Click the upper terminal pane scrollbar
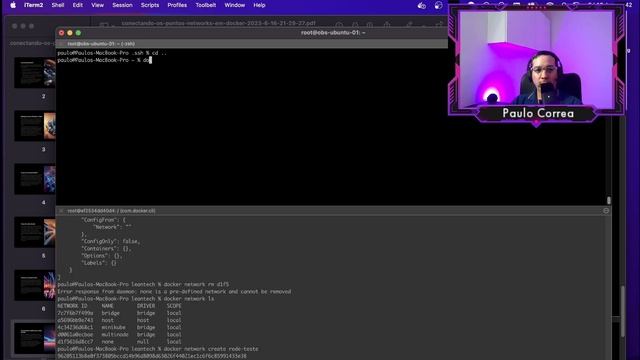Viewport: 640px width, 360px height. click(609, 200)
